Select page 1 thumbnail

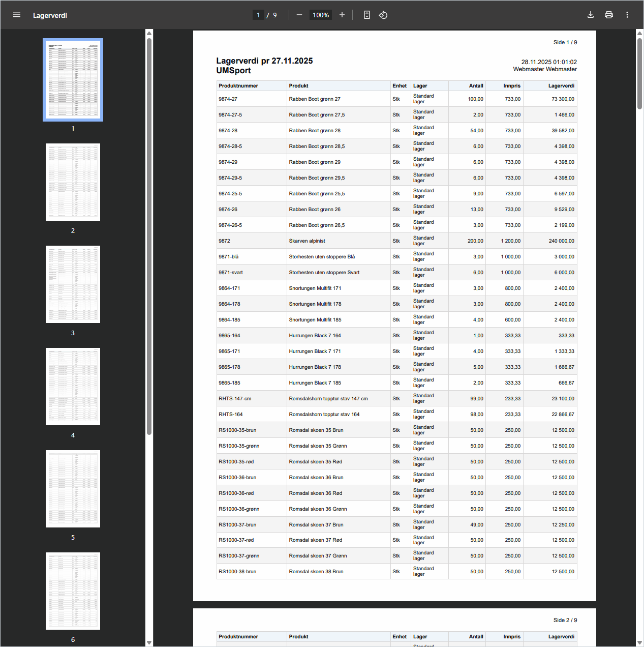click(73, 80)
